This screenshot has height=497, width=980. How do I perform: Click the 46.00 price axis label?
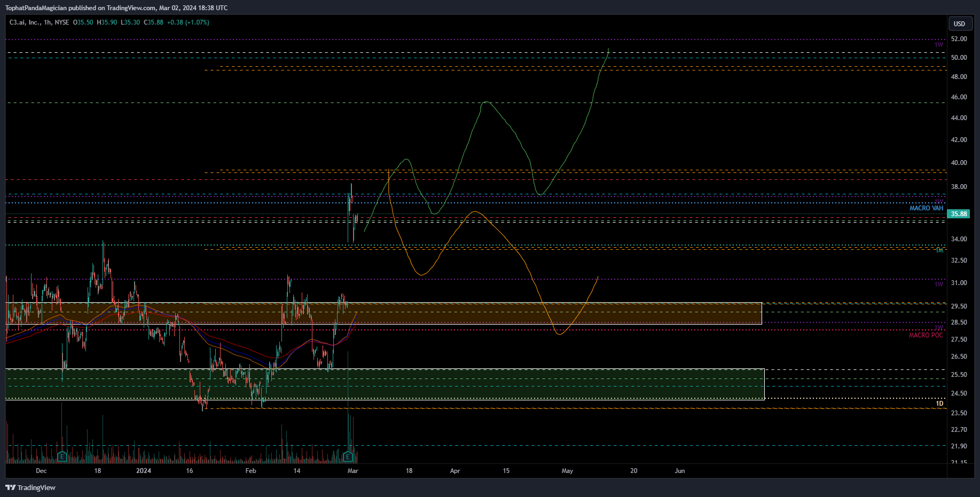click(x=959, y=97)
